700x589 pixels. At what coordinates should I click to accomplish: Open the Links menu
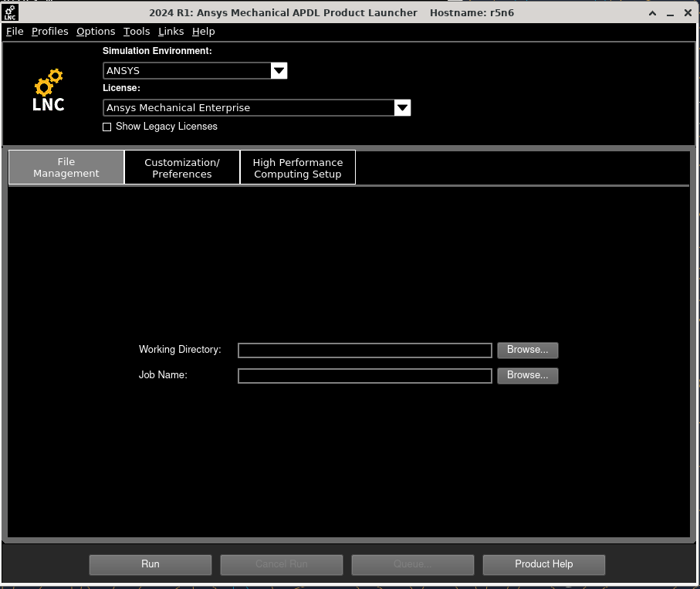(171, 32)
